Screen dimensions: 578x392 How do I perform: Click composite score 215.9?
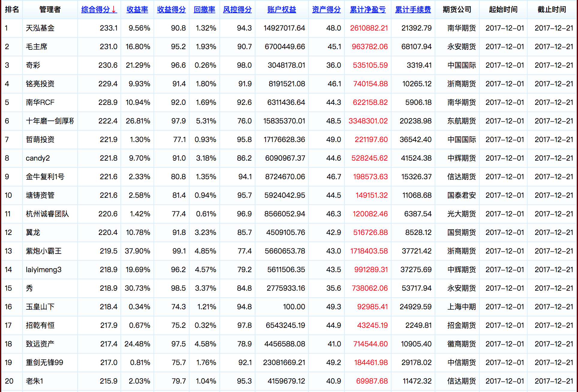109,381
